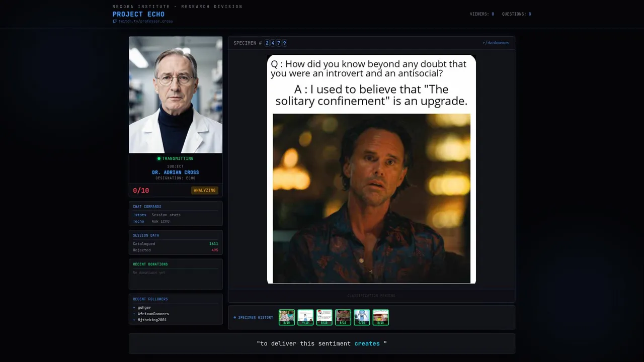Select recent follower AfricanDancers
Image resolution: width=644 pixels, height=362 pixels.
(153, 314)
